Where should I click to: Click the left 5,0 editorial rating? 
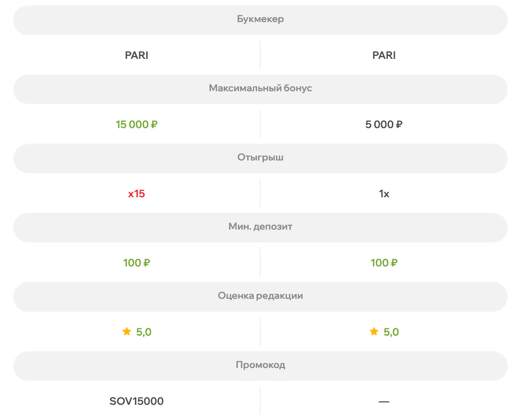(144, 332)
